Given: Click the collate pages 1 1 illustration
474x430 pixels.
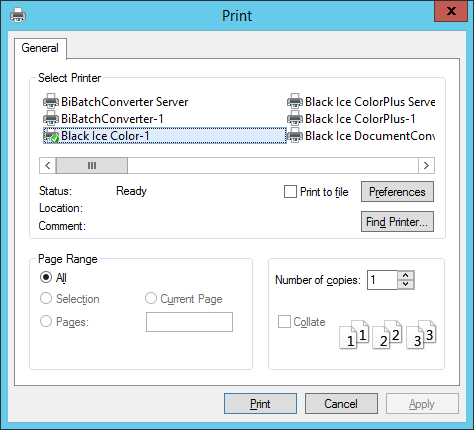Looking at the screenshot, I should pos(354,334).
